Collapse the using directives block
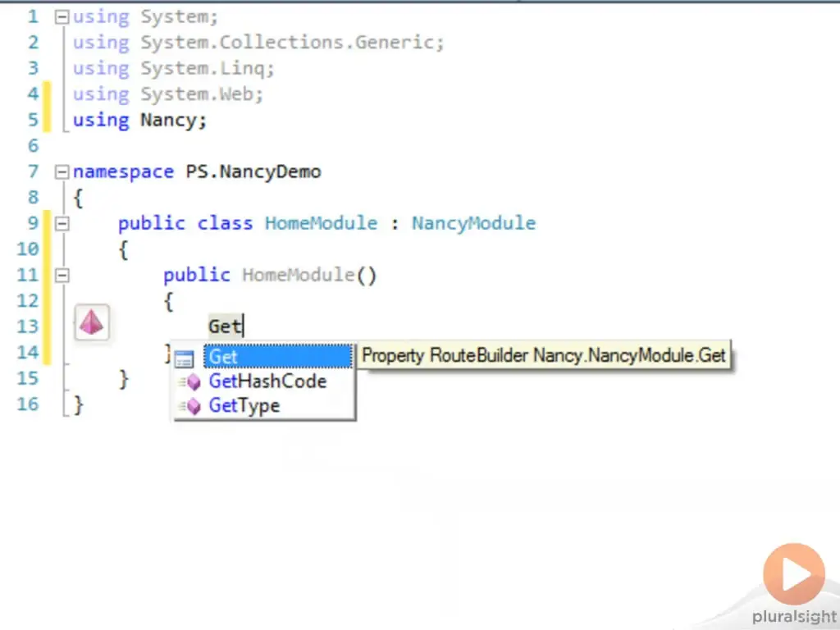Image resolution: width=840 pixels, height=630 pixels. 62,17
